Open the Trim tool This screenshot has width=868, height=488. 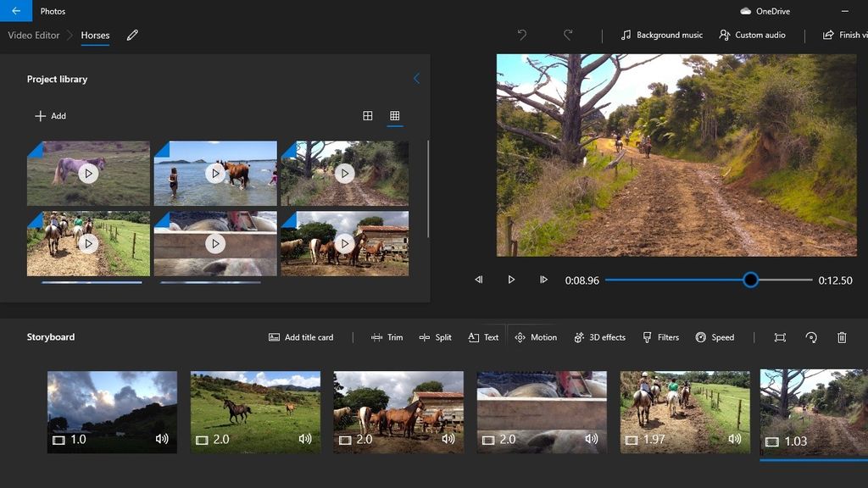pos(387,337)
